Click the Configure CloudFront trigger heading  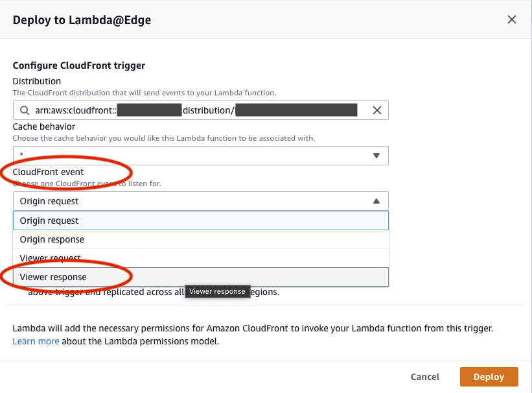[x=79, y=65]
